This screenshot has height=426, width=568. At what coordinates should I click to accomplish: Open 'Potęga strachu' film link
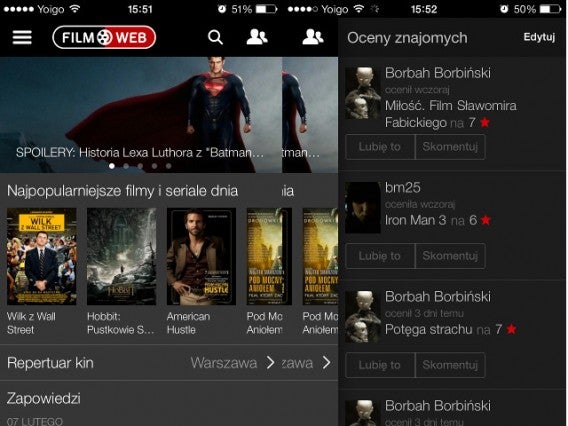pos(429,329)
